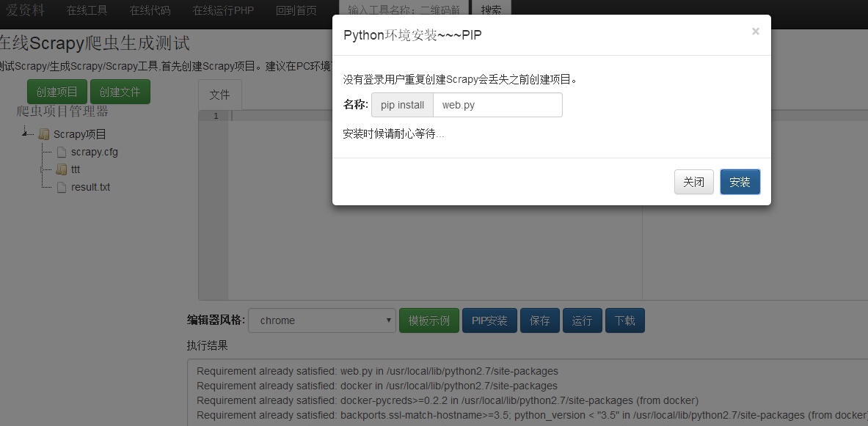Expand the ttt folder node
This screenshot has width=868, height=426.
[43, 170]
